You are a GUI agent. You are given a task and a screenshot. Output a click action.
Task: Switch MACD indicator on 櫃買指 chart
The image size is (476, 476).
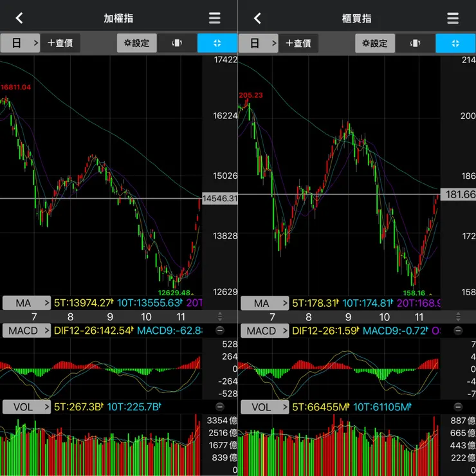(265, 331)
